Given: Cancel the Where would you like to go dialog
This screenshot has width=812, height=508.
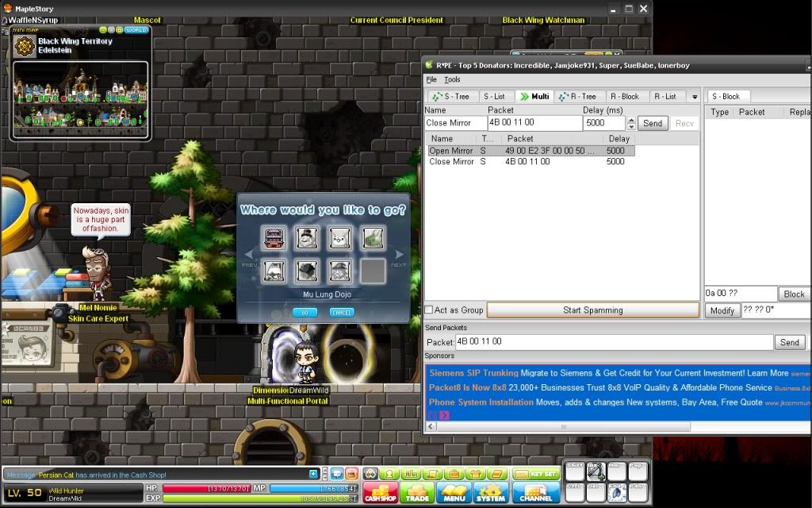Looking at the screenshot, I should coord(342,313).
